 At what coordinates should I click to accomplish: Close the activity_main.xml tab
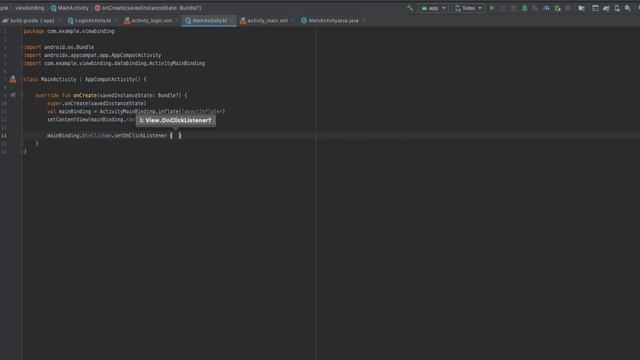coord(293,20)
